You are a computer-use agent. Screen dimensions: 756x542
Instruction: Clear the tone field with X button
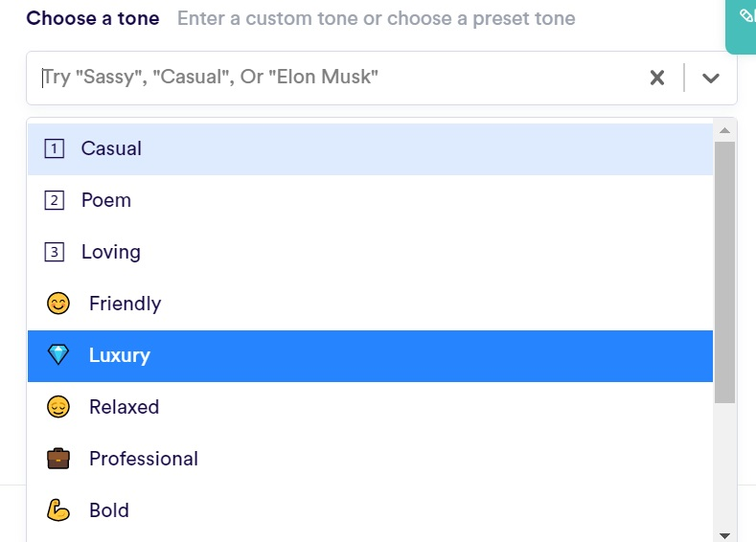(657, 78)
